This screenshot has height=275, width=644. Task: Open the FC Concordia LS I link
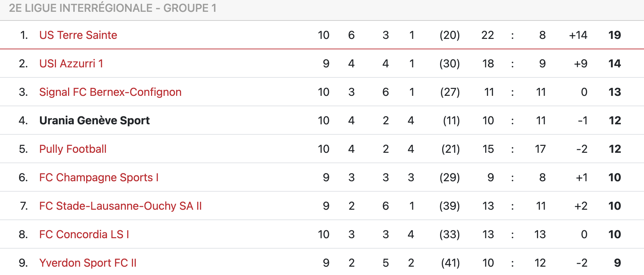84,234
